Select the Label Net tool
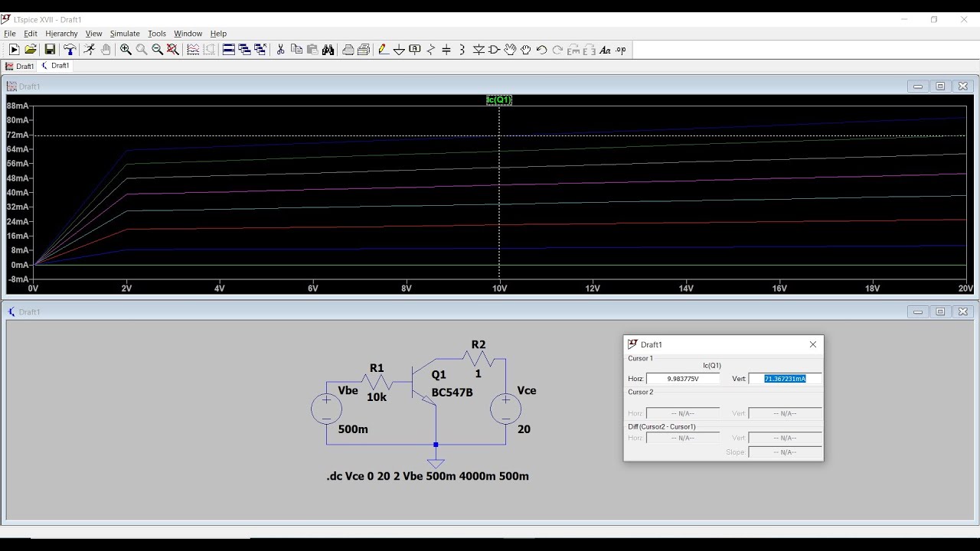The image size is (980, 551). coord(415,50)
